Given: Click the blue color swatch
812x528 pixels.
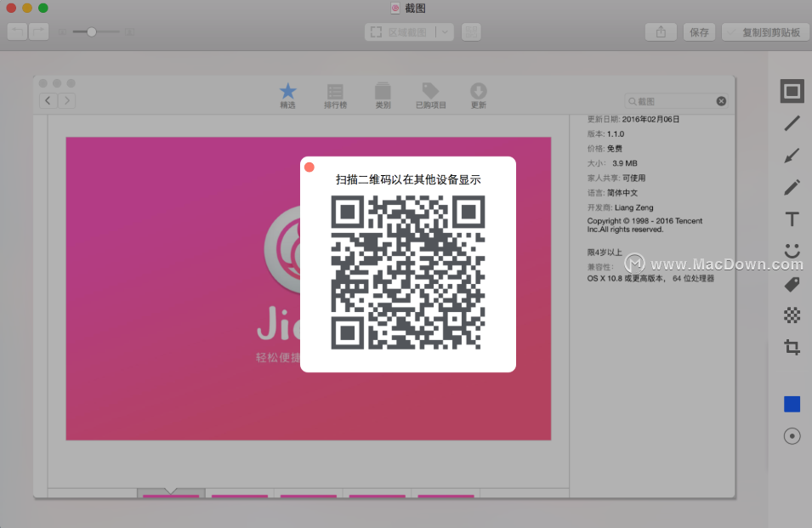Looking at the screenshot, I should (x=792, y=404).
